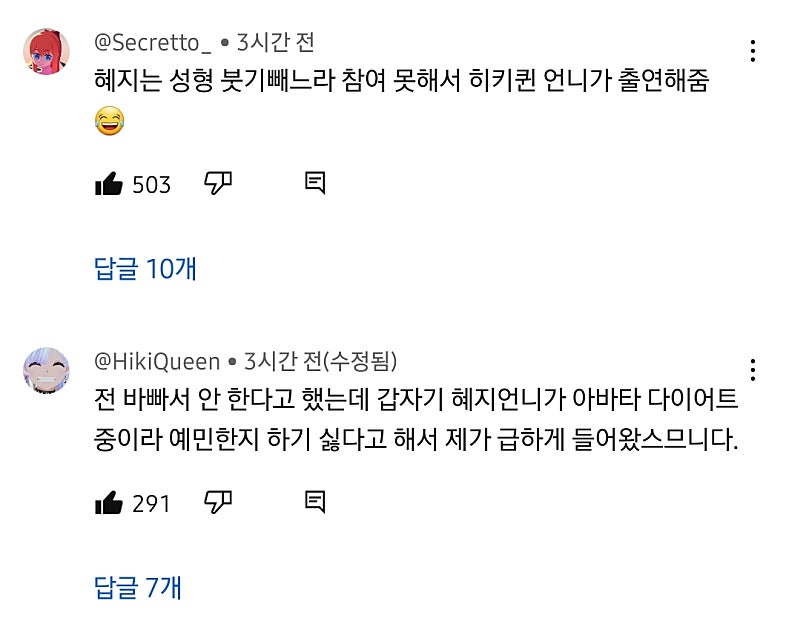Viewport: 800px width, 627px height.
Task: Click the 3시간 전 timestamp of @Secretto_
Action: (x=275, y=43)
